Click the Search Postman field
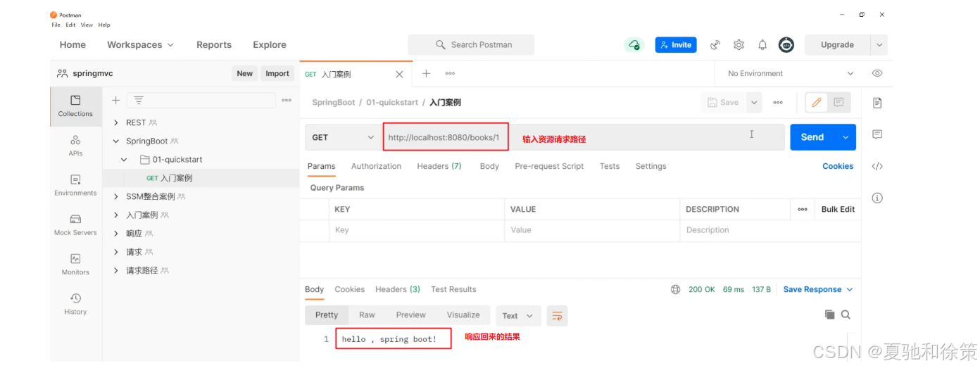980x368 pixels. coord(471,45)
